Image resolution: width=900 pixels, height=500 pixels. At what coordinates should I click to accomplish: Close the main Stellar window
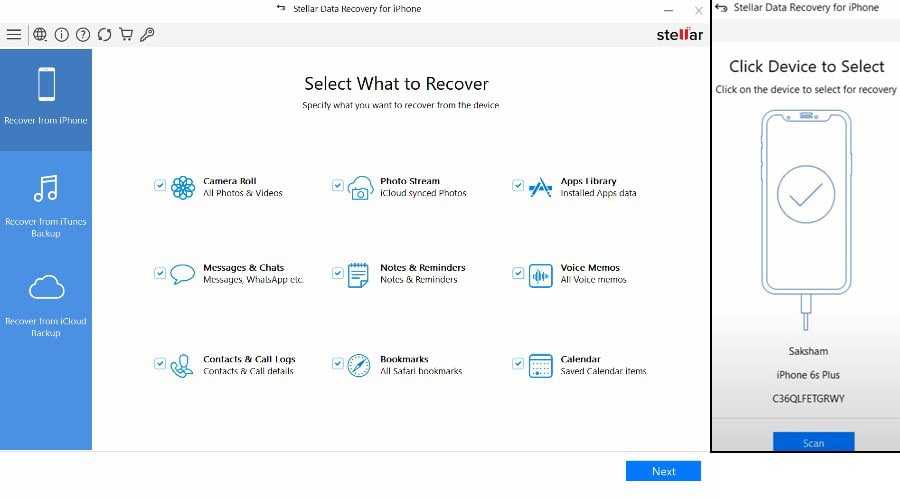pyautogui.click(x=699, y=10)
